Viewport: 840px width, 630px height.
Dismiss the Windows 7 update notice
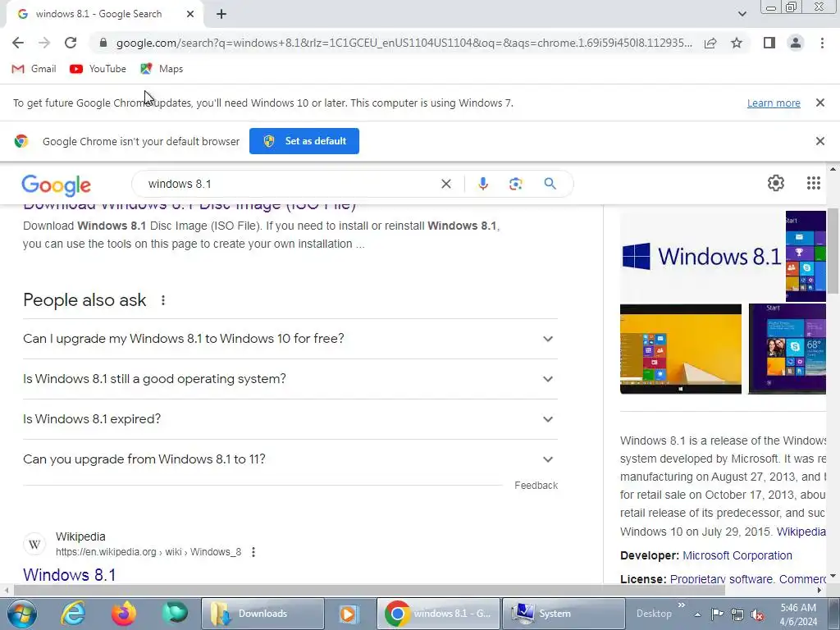pyautogui.click(x=819, y=103)
